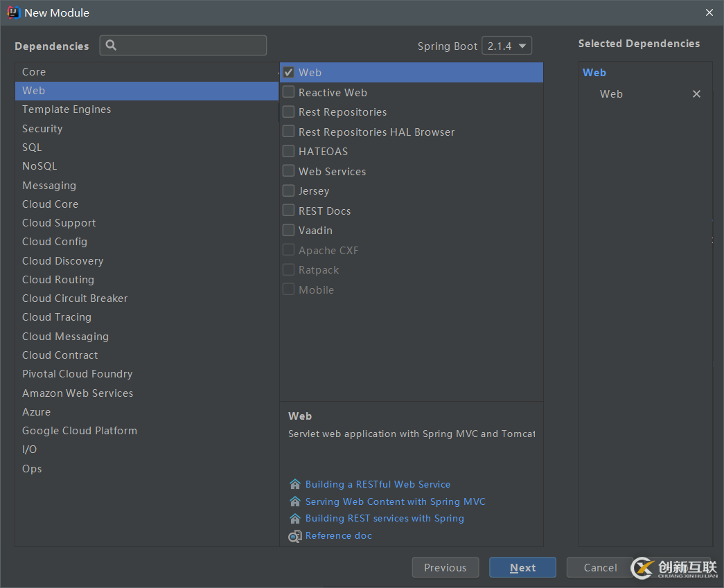Open Serving Web Content with Spring MVC link

[x=395, y=501]
